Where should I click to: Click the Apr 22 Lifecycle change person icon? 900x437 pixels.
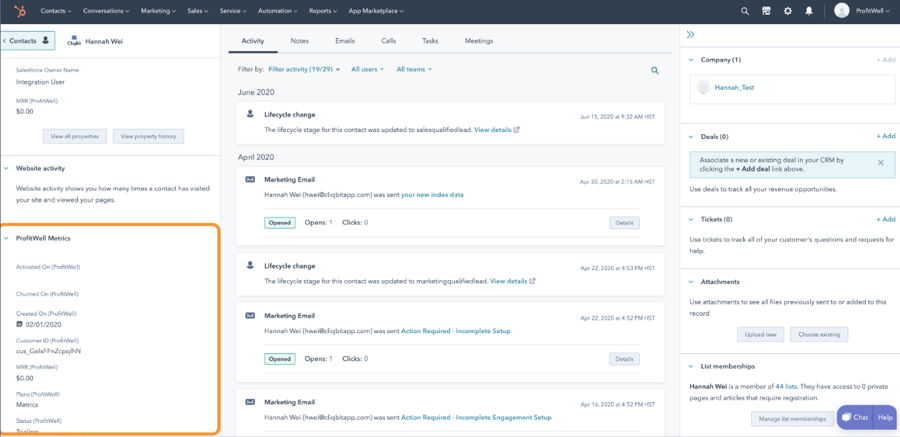click(x=250, y=266)
